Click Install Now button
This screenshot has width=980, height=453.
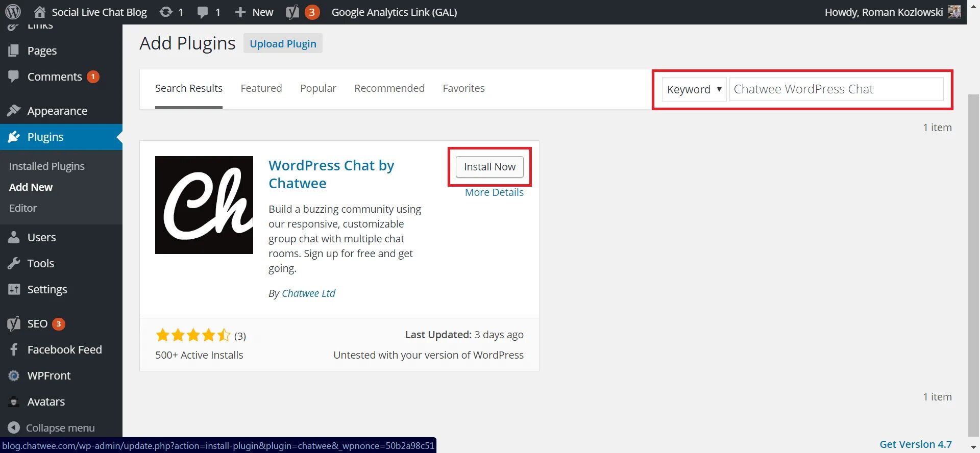tap(489, 167)
